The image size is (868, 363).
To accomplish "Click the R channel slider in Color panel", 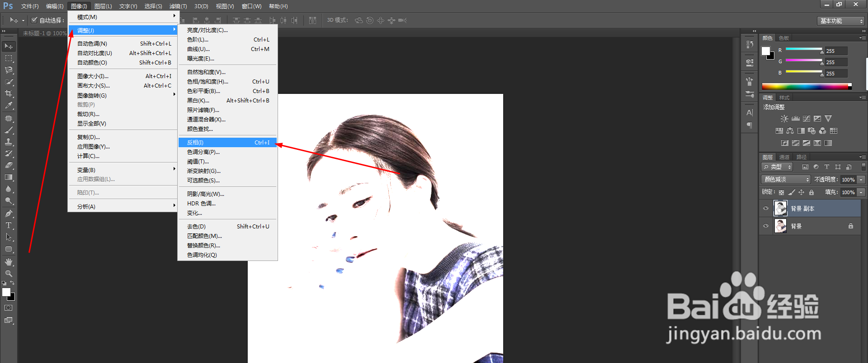I will tap(804, 49).
